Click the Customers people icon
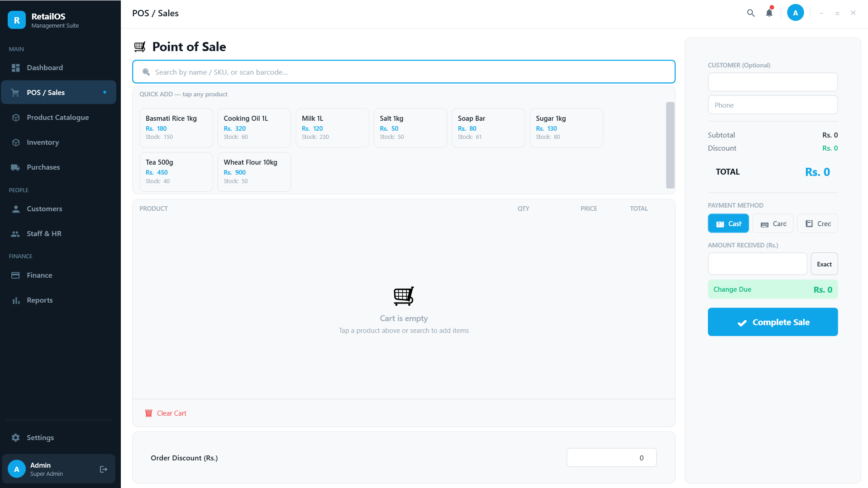Viewport: 868px width, 488px height. pos(15,208)
